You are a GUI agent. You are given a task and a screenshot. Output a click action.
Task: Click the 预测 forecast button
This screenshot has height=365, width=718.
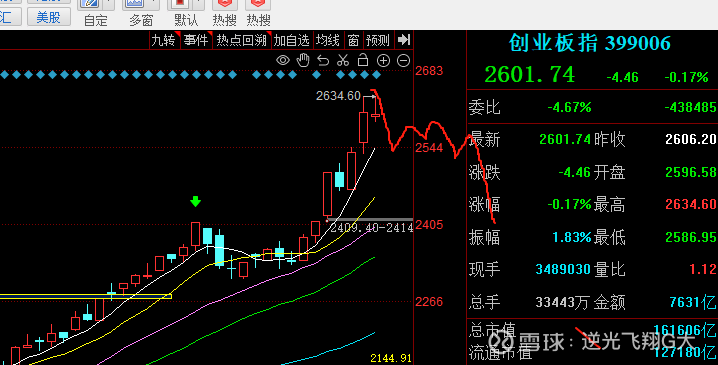(377, 40)
